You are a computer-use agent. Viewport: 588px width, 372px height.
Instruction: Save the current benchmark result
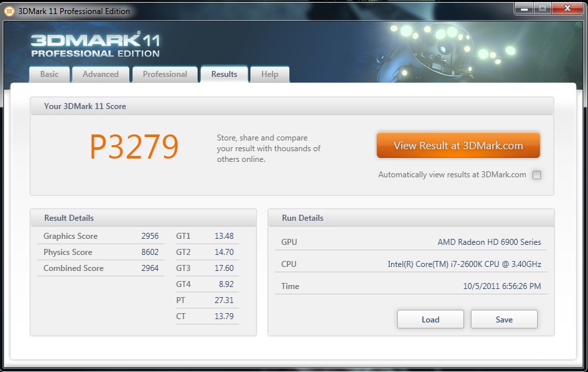(x=504, y=319)
